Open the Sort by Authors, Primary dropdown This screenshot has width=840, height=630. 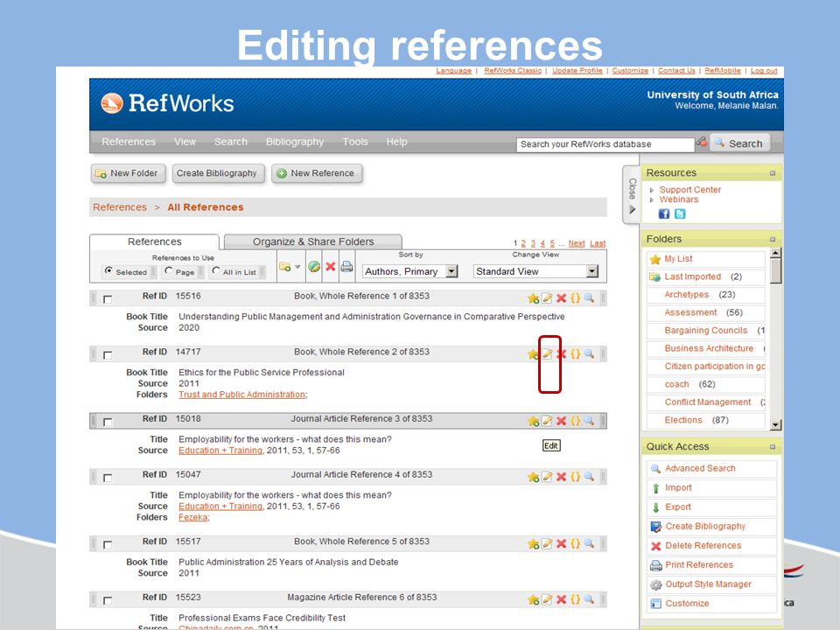[x=410, y=271]
